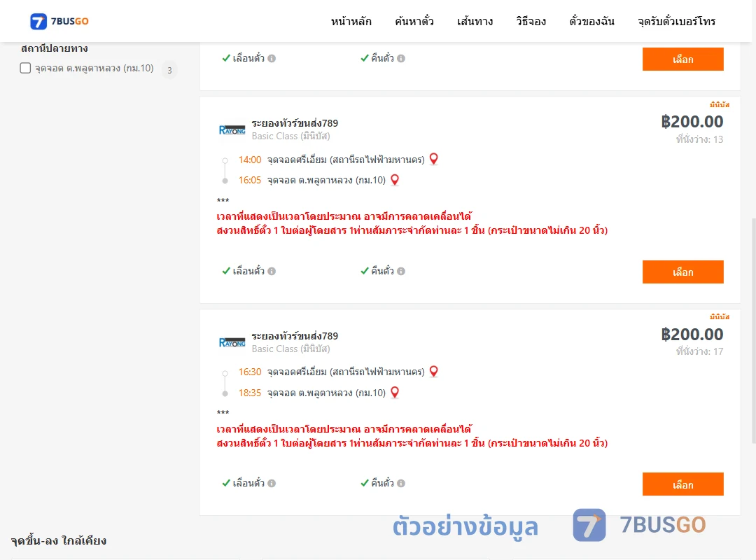The height and width of the screenshot is (560, 756).
Task: Open จุดรับตั๋วเบอร์โทร navigation item
Action: point(676,21)
